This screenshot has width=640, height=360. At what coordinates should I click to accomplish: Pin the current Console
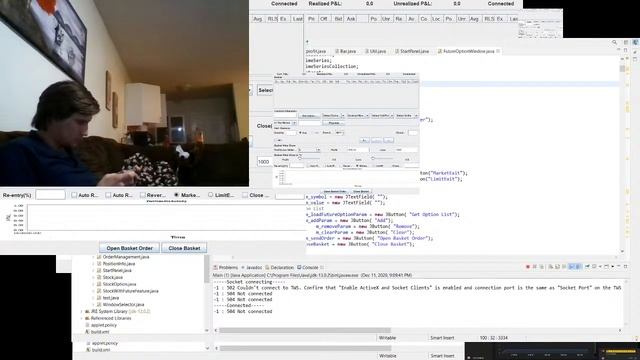click(x=587, y=267)
